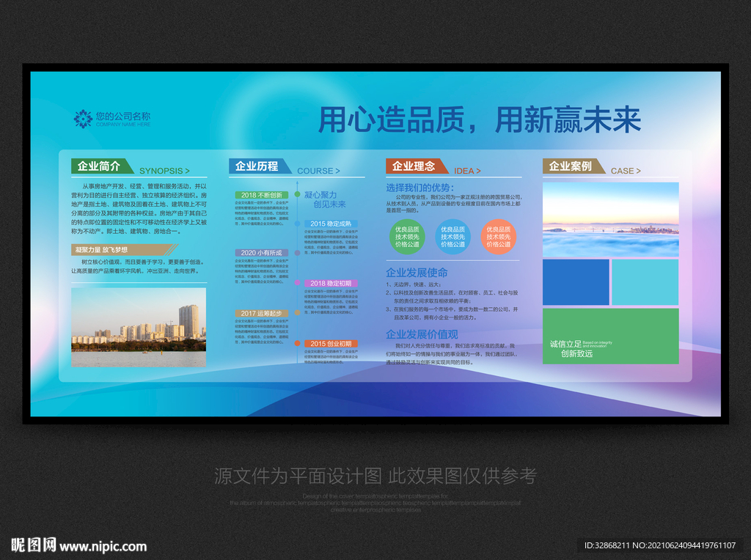Click the blue timeline dot beside 2015 稳定成熟
Viewport: 751px width, 560px height.
pos(298,224)
